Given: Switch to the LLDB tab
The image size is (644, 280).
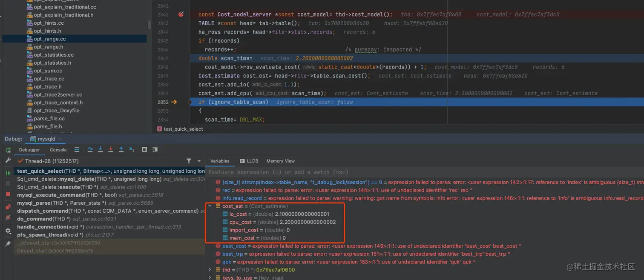Looking at the screenshot, I should point(249,161).
